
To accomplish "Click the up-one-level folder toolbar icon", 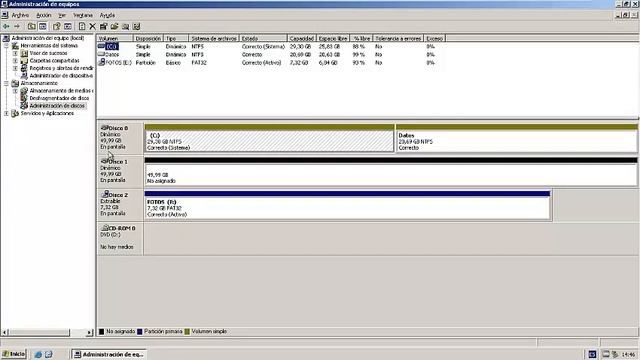I will [x=31, y=27].
